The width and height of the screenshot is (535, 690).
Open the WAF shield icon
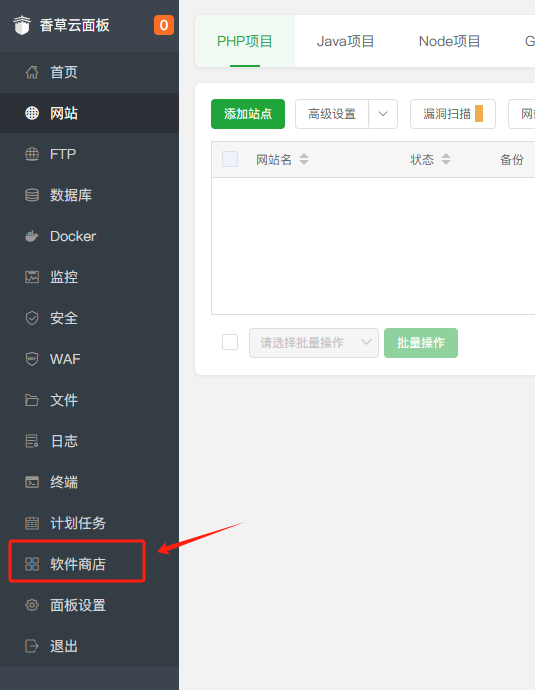pyautogui.click(x=32, y=359)
